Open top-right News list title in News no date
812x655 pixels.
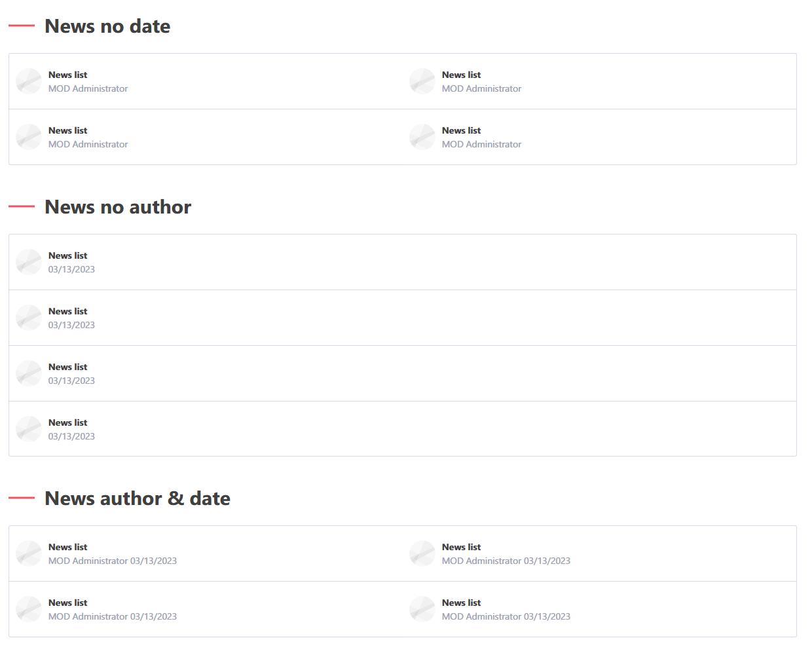coord(461,75)
